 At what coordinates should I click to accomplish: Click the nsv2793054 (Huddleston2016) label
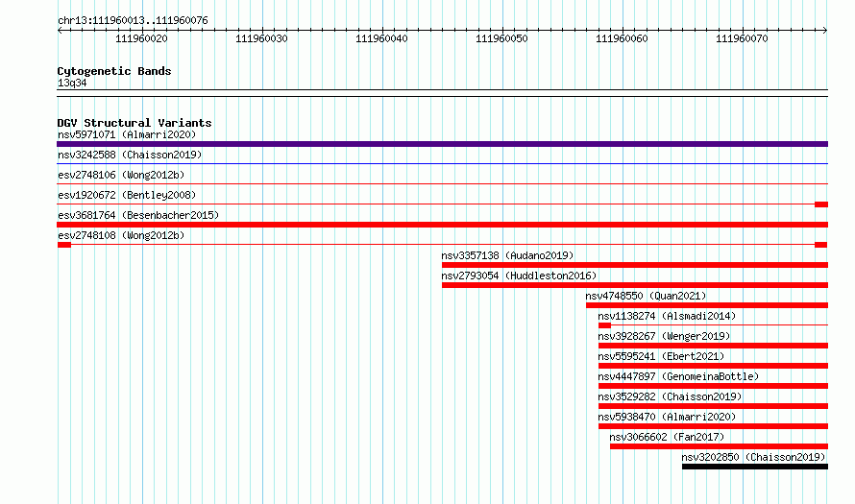coord(519,276)
